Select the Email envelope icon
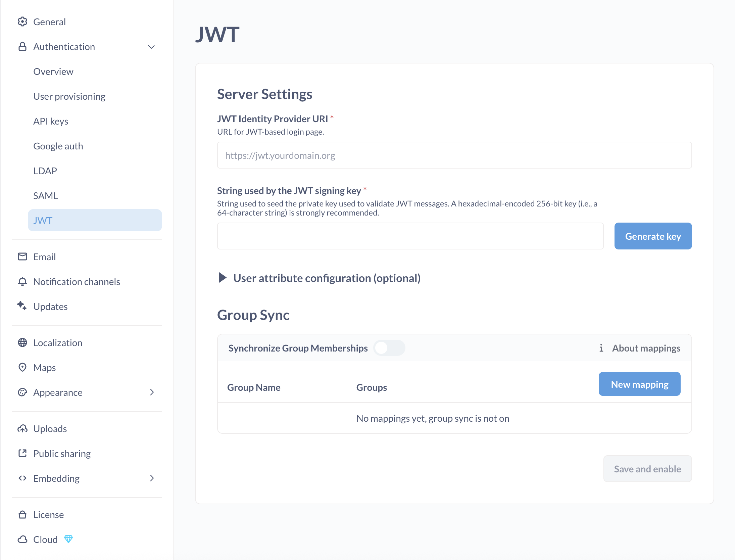This screenshot has width=735, height=560. click(x=22, y=256)
